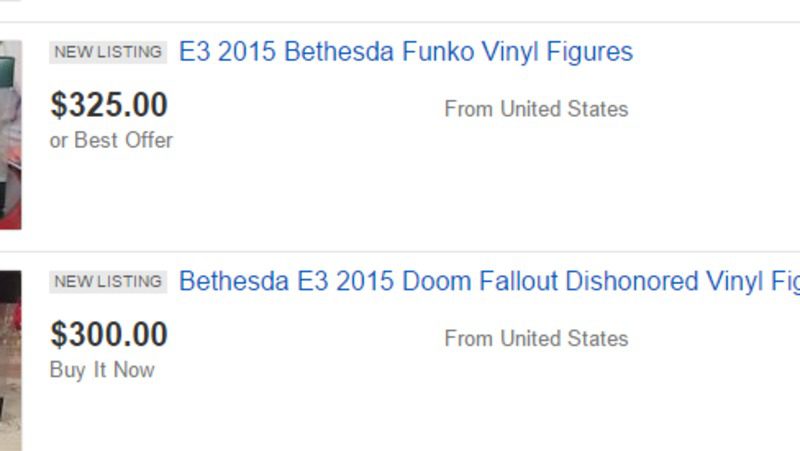The width and height of the screenshot is (800, 451).
Task: Click the $300.00 listing's thumbnail image
Action: point(10,360)
